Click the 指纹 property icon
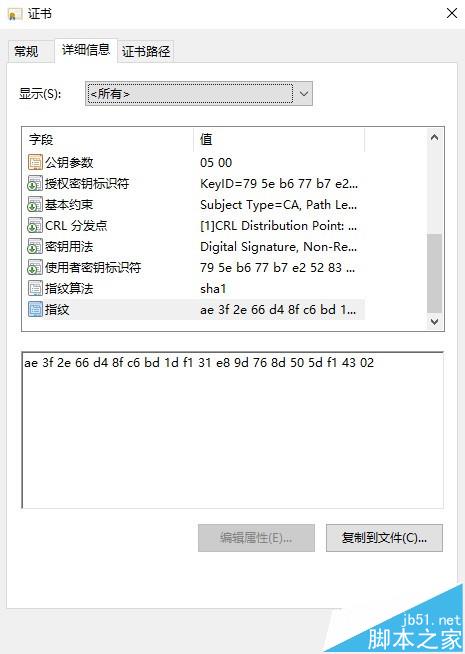The image size is (465, 654). (x=35, y=309)
